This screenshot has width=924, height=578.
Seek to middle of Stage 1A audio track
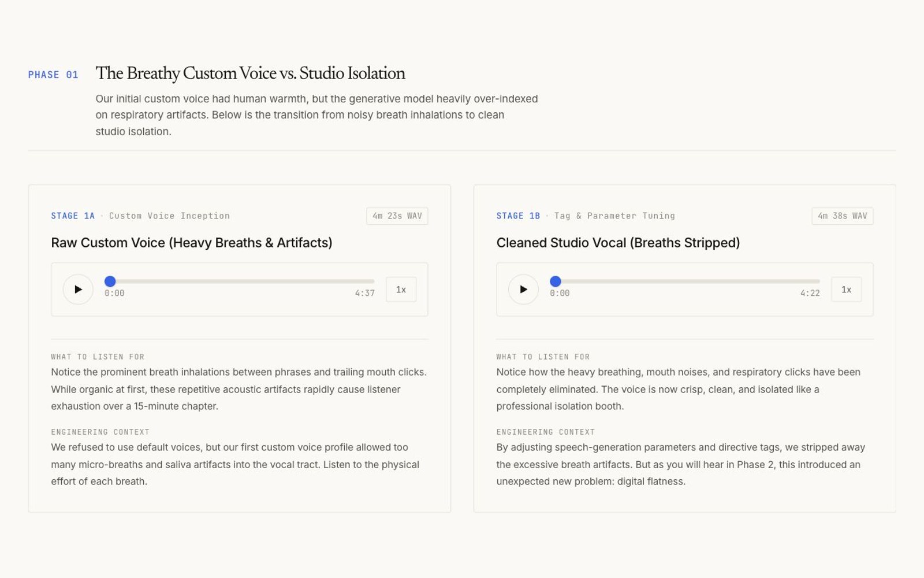pos(240,281)
